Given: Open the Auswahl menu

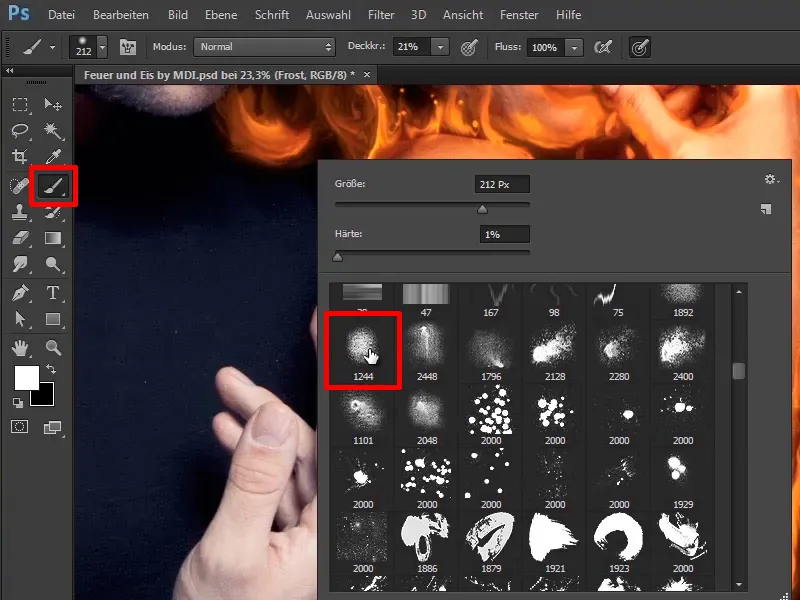Looking at the screenshot, I should 328,15.
